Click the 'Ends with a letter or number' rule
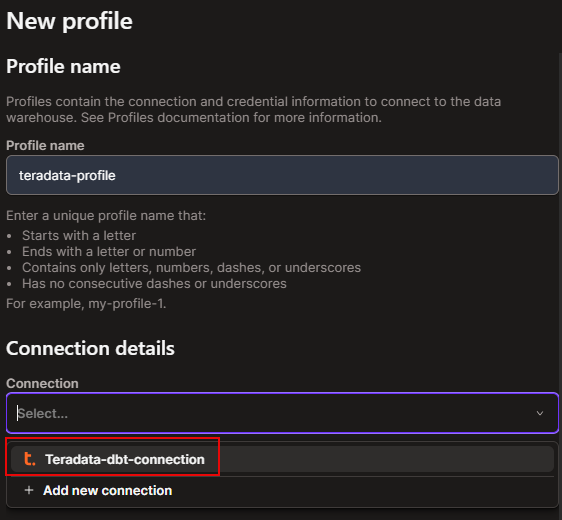The image size is (562, 520). point(109,252)
